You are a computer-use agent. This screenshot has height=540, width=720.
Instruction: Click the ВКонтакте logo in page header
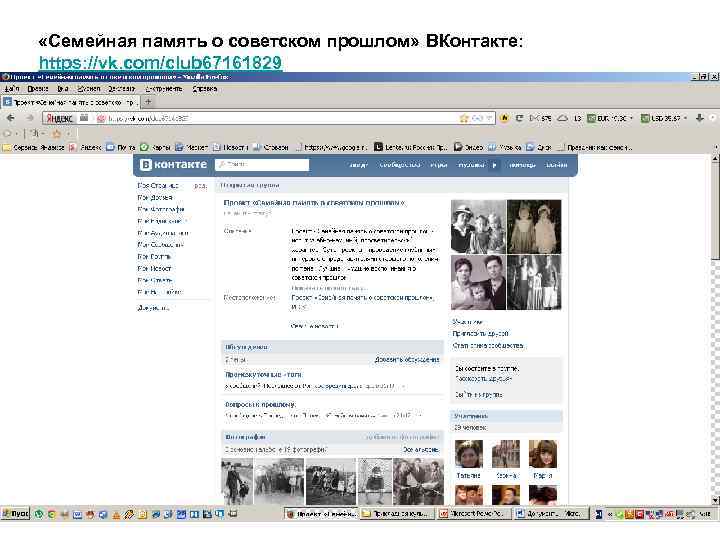(x=174, y=164)
